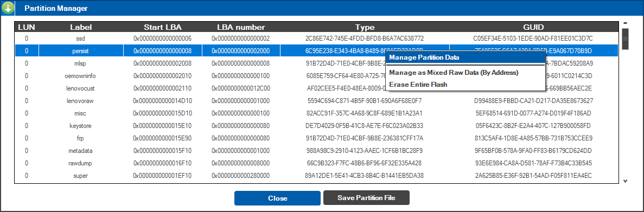Screen dimensions: 644x212
Task: Click Start LBA 0x0000000000002008 cell
Action: coord(163,63)
